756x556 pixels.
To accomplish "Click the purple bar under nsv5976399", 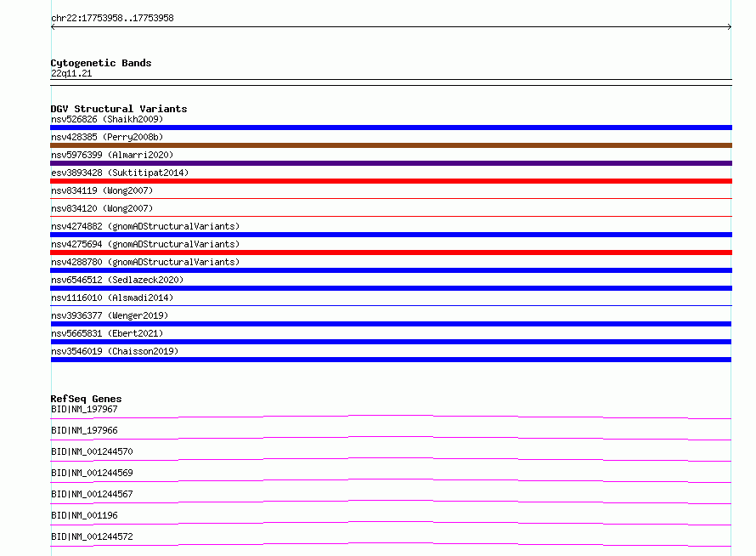I will coord(391,163).
